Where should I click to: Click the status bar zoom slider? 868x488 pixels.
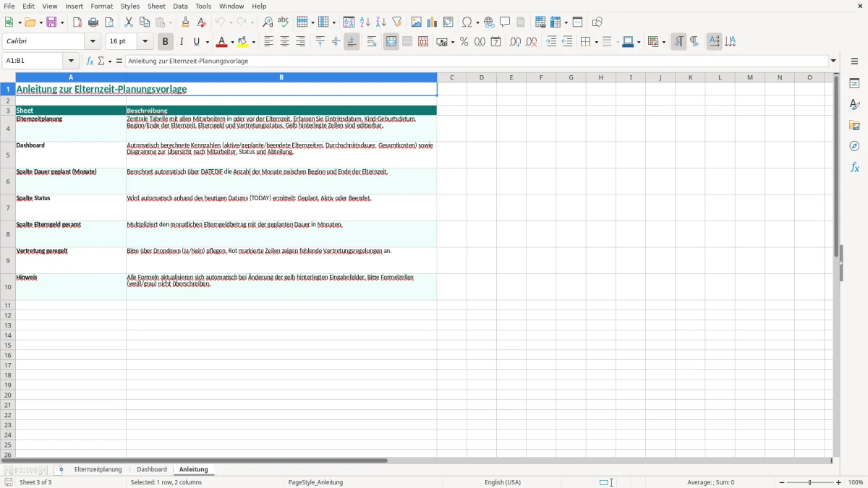coord(810,482)
